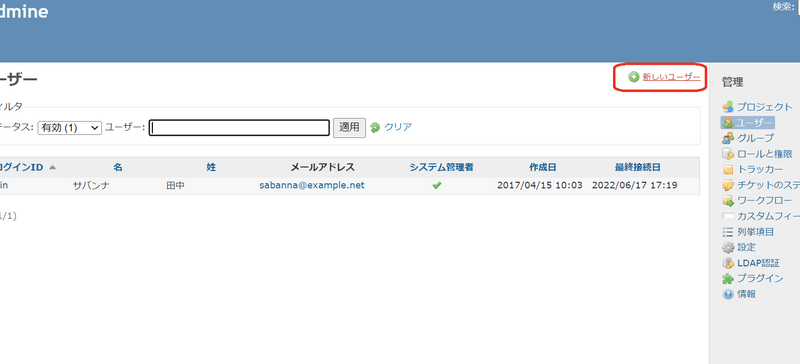Click the green plus icon for new user

pyautogui.click(x=633, y=77)
